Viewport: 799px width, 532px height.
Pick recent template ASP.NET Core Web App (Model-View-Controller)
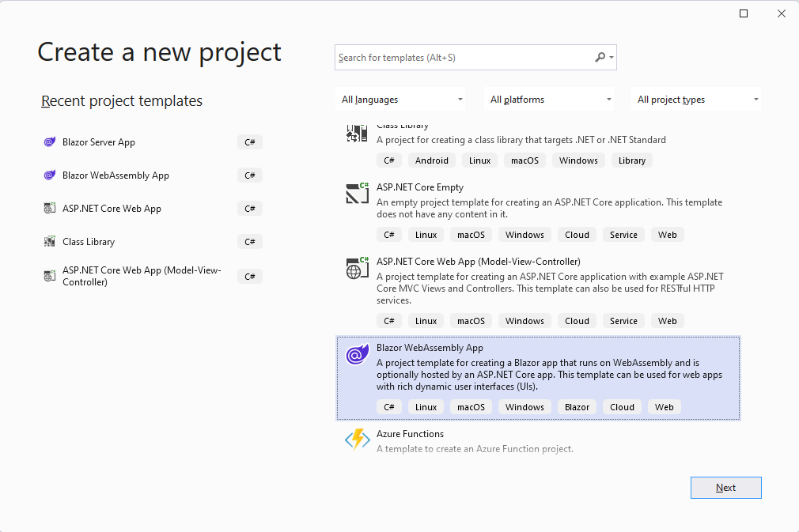(x=142, y=276)
